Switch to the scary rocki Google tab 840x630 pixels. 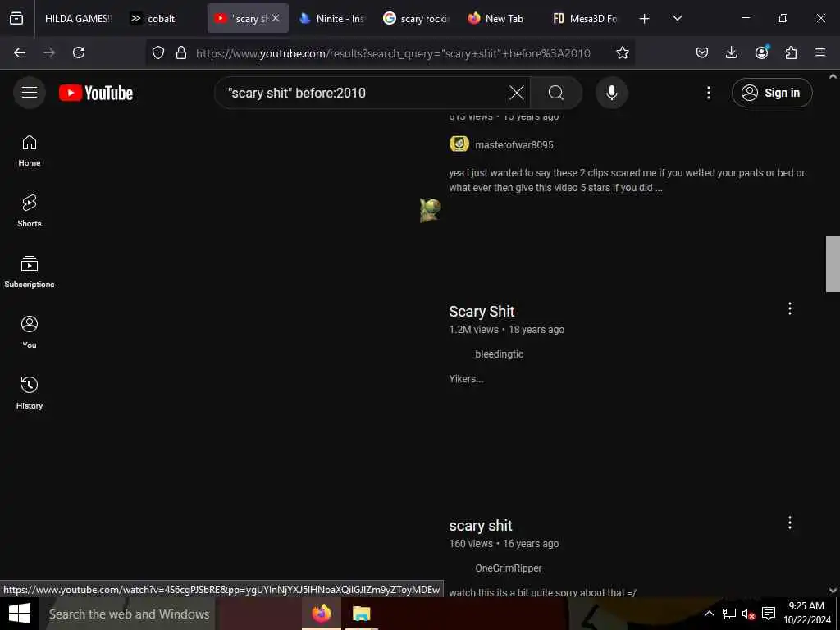pos(417,18)
